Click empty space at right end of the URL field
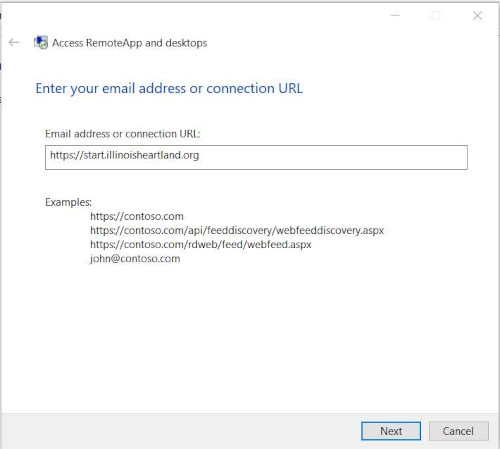Screen dimensions: 500x449 pyautogui.click(x=333, y=157)
